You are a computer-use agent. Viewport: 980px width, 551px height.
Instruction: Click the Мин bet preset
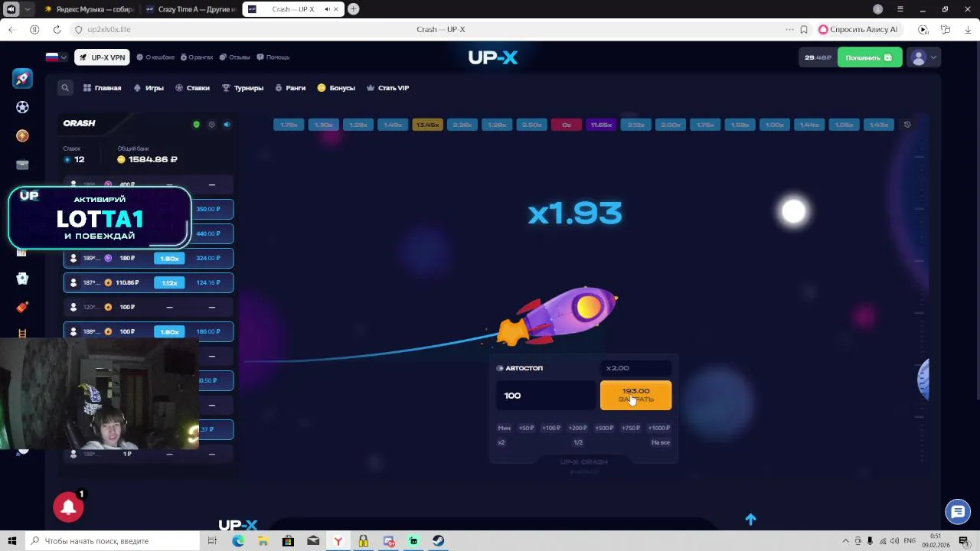pos(504,428)
